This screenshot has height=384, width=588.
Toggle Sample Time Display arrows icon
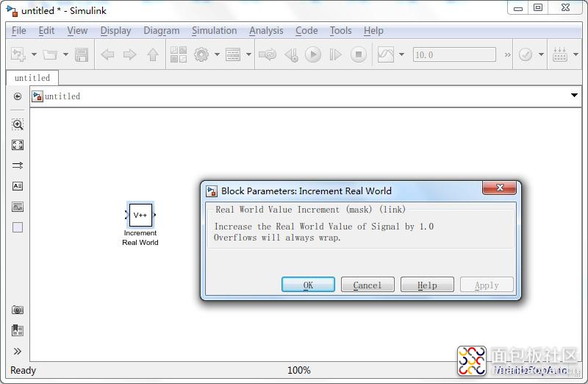click(18, 166)
